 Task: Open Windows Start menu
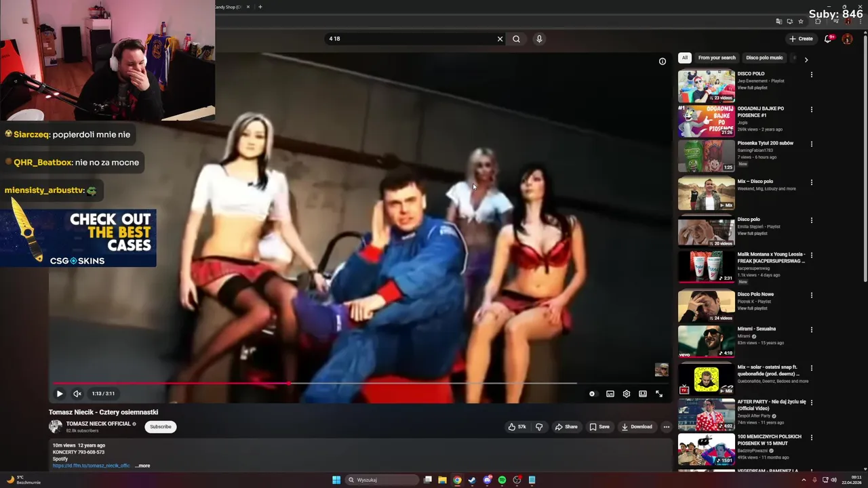click(336, 480)
